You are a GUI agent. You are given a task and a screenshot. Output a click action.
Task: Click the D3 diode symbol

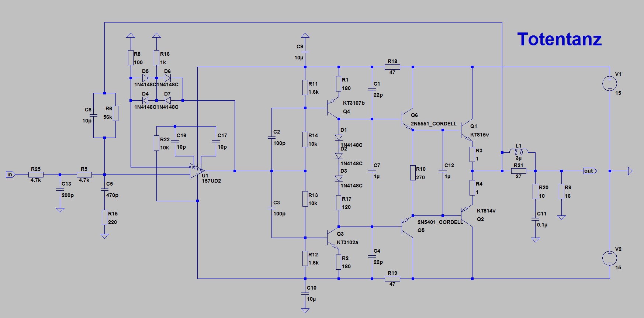click(x=339, y=178)
